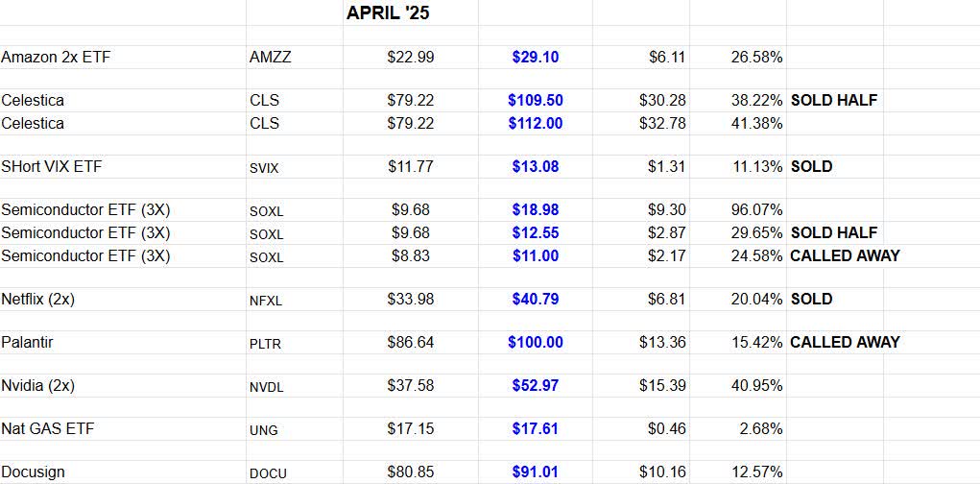
Task: Click the 96.07% gain cell
Action: (756, 209)
